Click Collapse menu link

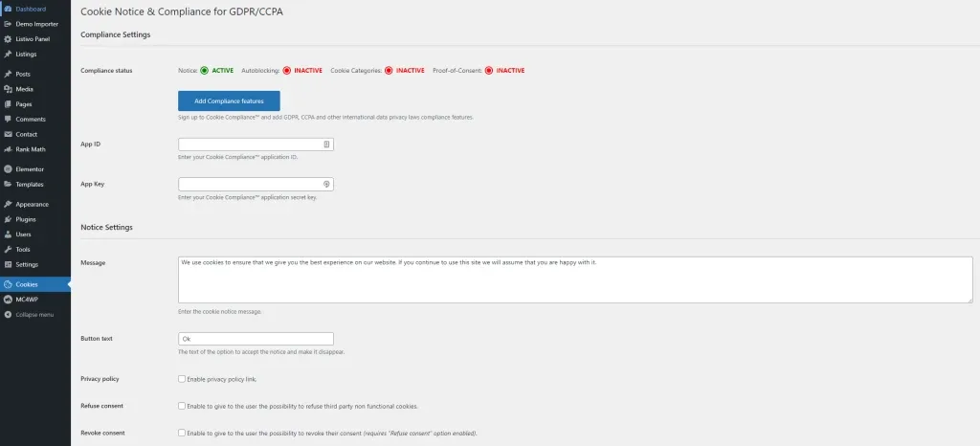pos(34,314)
